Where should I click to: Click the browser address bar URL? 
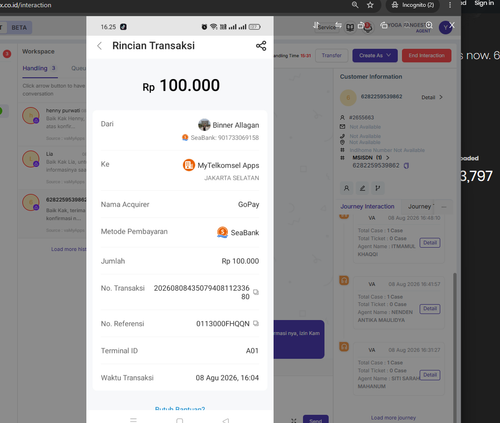point(26,5)
